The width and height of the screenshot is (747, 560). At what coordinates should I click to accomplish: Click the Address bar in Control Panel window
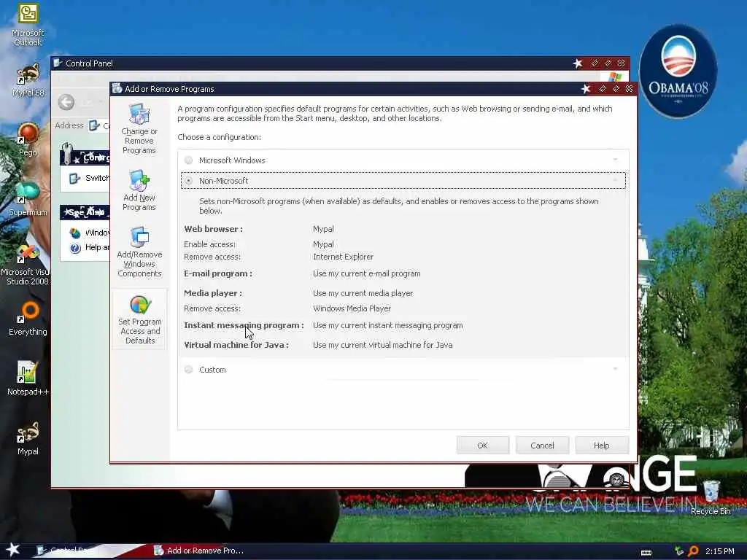pyautogui.click(x=99, y=125)
